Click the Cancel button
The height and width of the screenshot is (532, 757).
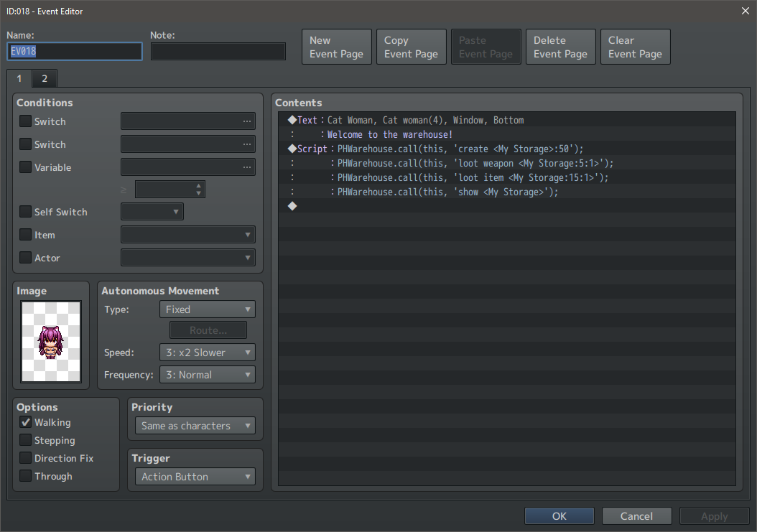click(x=636, y=516)
